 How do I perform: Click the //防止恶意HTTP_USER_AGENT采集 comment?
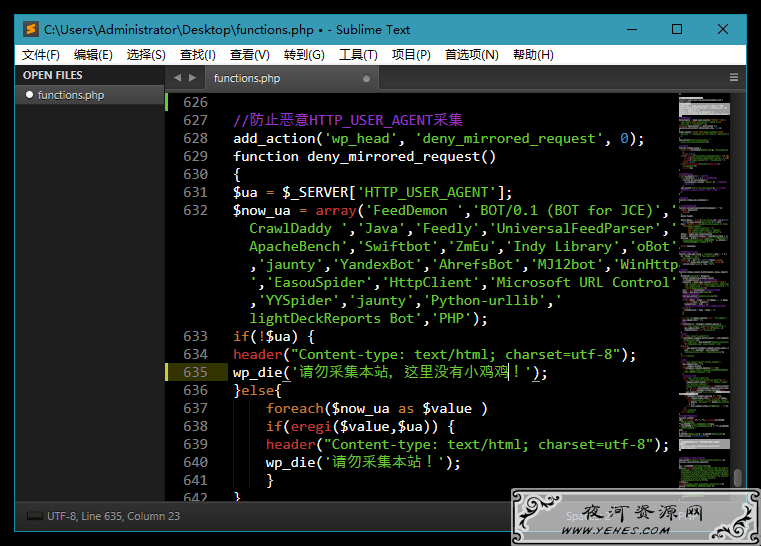tap(347, 120)
